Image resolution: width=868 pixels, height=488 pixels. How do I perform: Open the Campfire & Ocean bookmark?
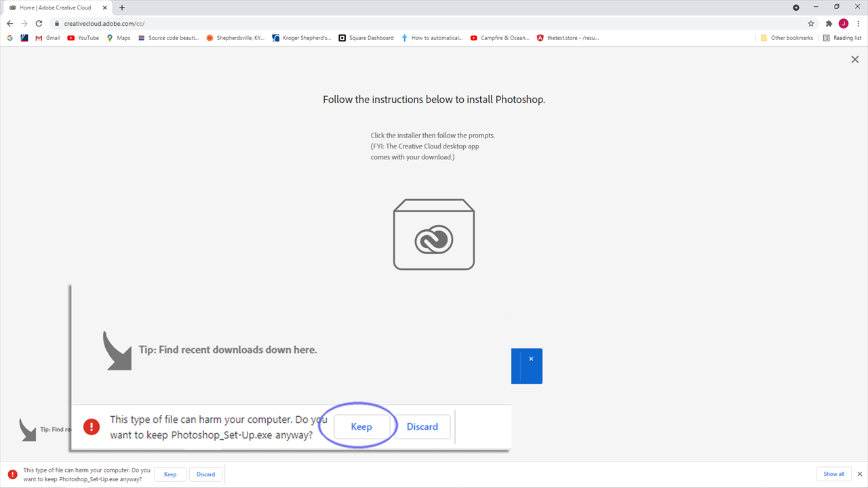[500, 38]
